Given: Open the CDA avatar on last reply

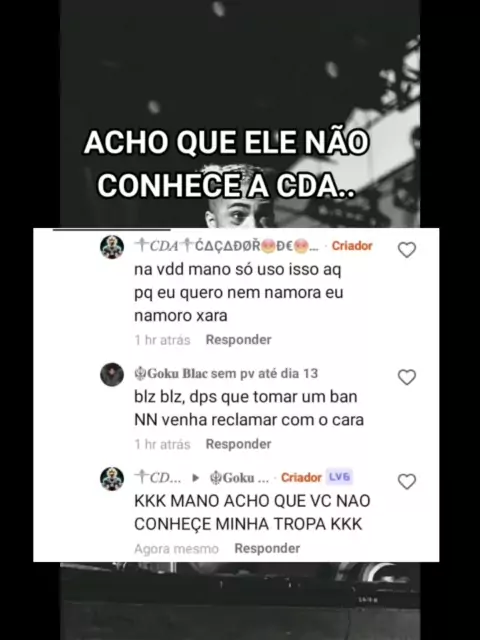Looking at the screenshot, I should [x=112, y=478].
